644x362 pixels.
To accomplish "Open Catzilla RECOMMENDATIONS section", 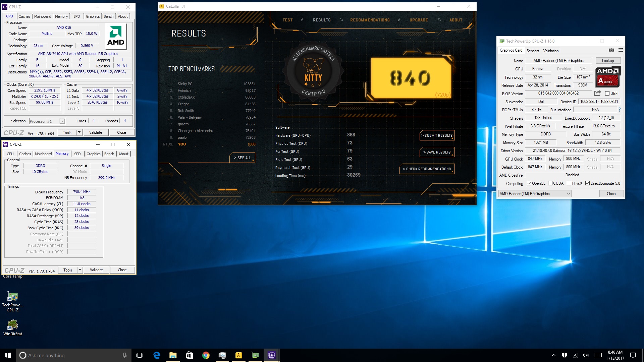I will point(370,20).
